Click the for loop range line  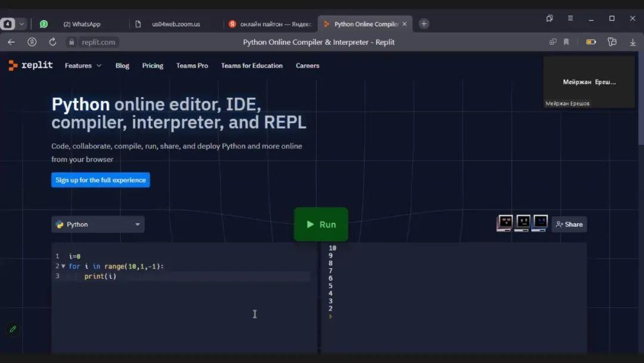pos(116,266)
